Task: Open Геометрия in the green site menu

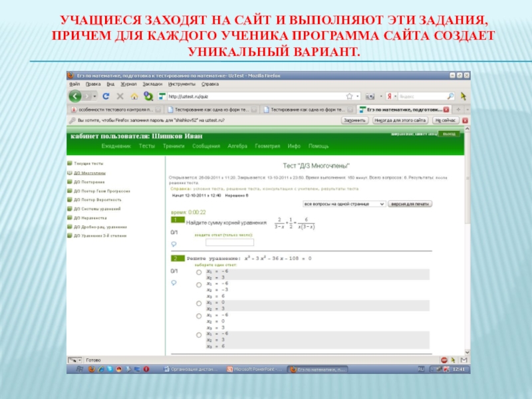Action: (x=267, y=146)
